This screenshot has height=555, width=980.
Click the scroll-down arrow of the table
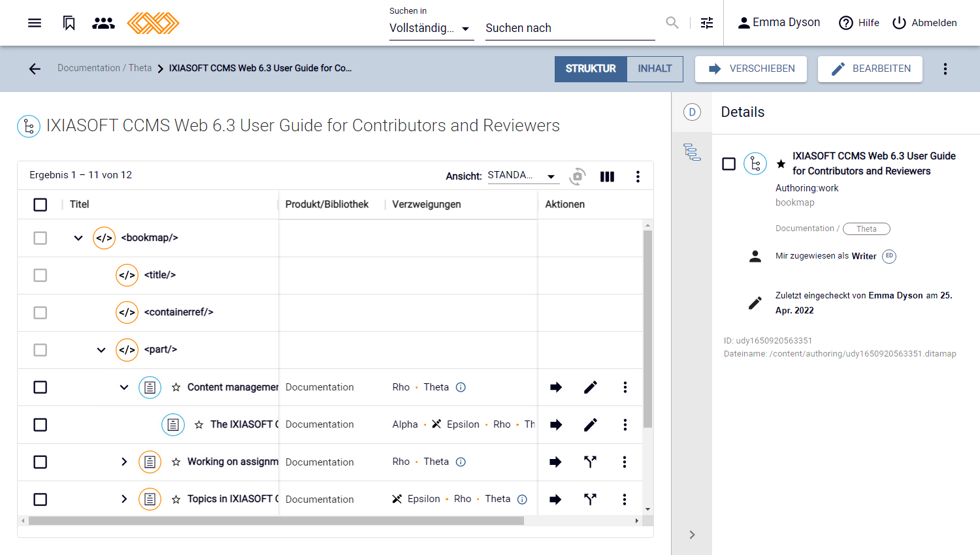pos(647,509)
